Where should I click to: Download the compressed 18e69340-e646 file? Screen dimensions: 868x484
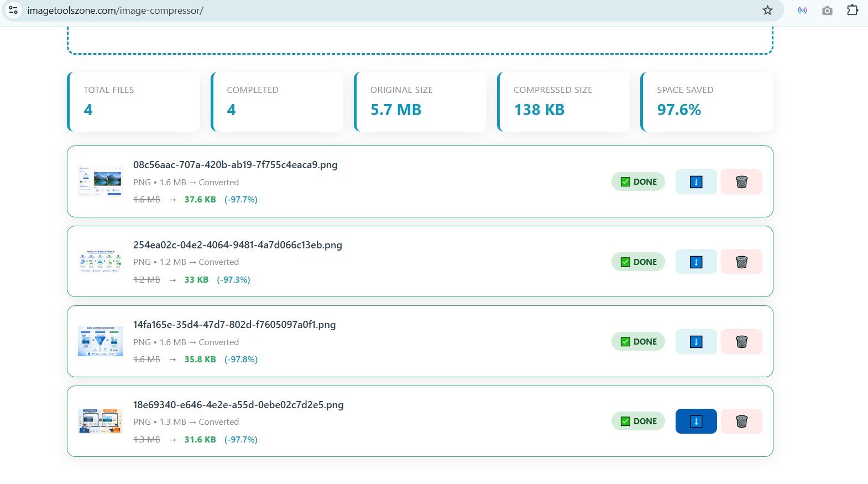[696, 421]
